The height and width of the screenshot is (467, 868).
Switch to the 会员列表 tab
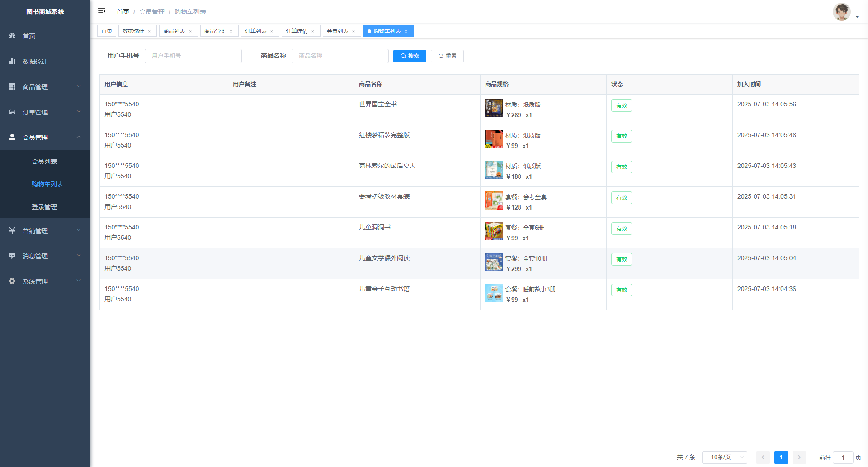pyautogui.click(x=338, y=31)
